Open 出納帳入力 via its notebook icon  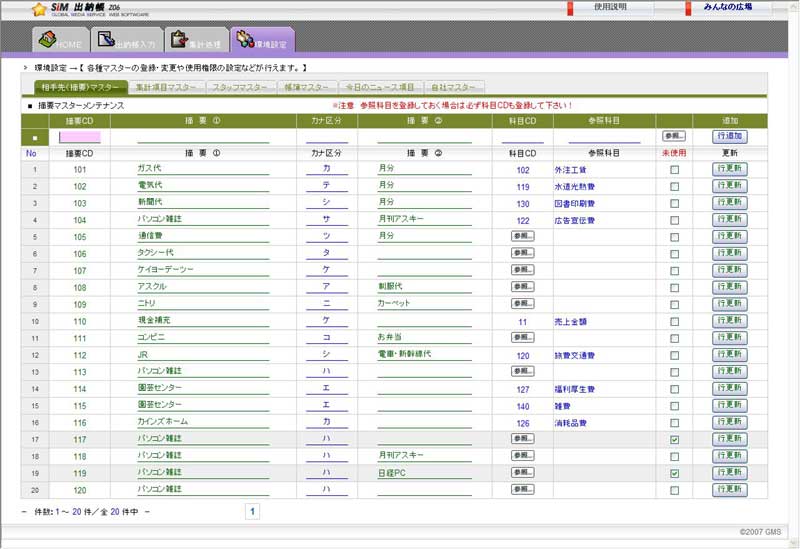(x=106, y=39)
